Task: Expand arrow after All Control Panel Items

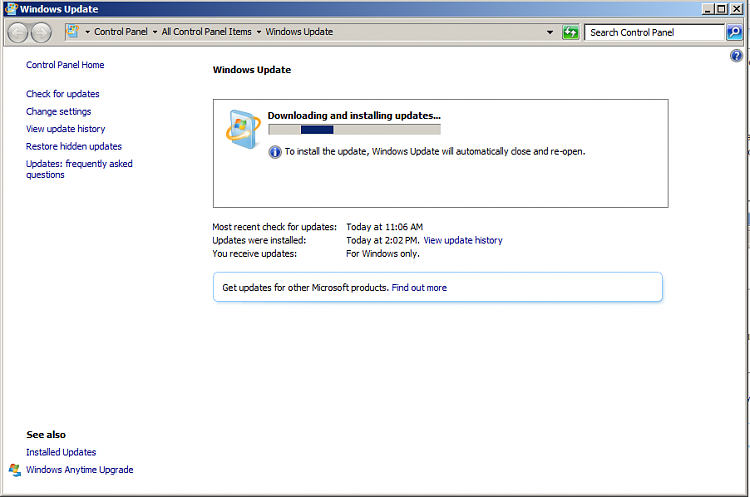Action: click(x=259, y=32)
